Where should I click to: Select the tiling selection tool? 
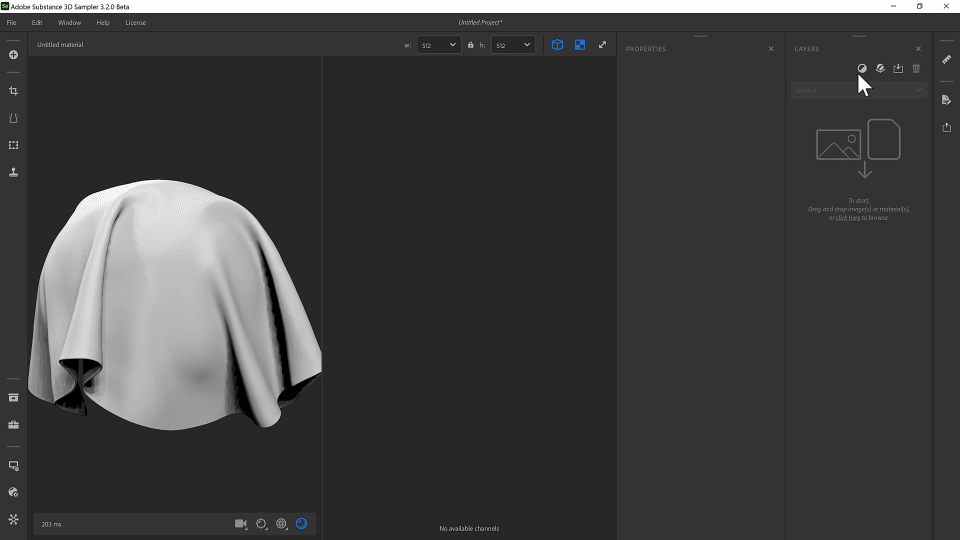pyautogui.click(x=13, y=145)
